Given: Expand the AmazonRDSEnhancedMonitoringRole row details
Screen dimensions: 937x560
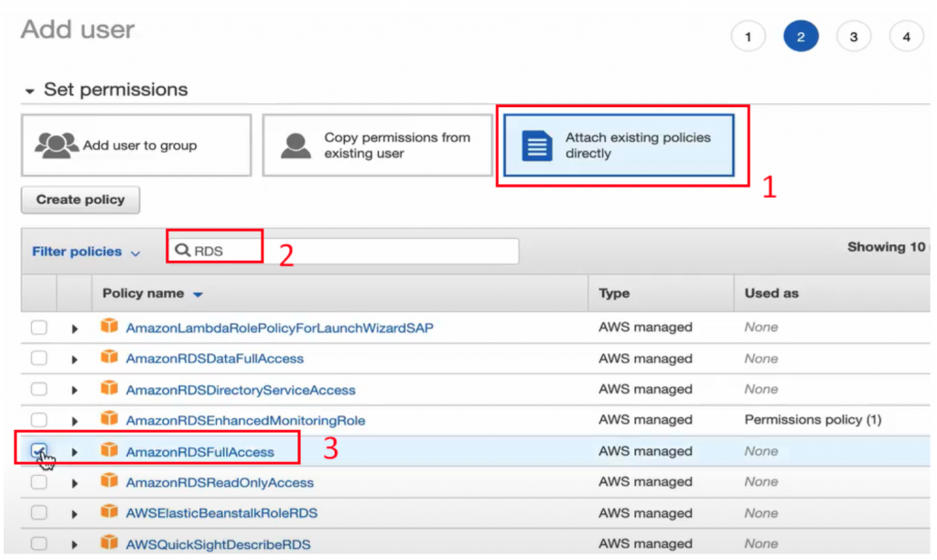Looking at the screenshot, I should 75,421.
